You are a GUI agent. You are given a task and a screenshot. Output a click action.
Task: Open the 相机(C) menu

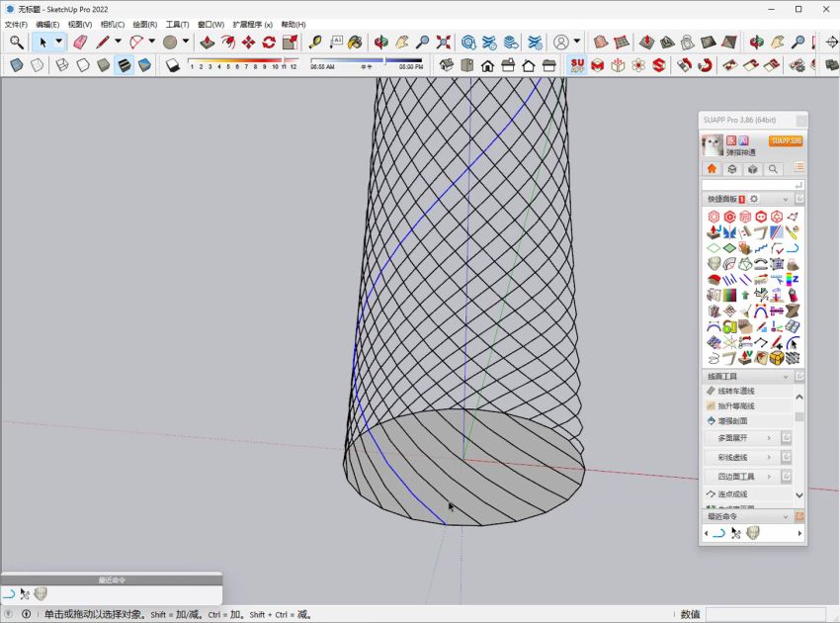click(x=113, y=24)
